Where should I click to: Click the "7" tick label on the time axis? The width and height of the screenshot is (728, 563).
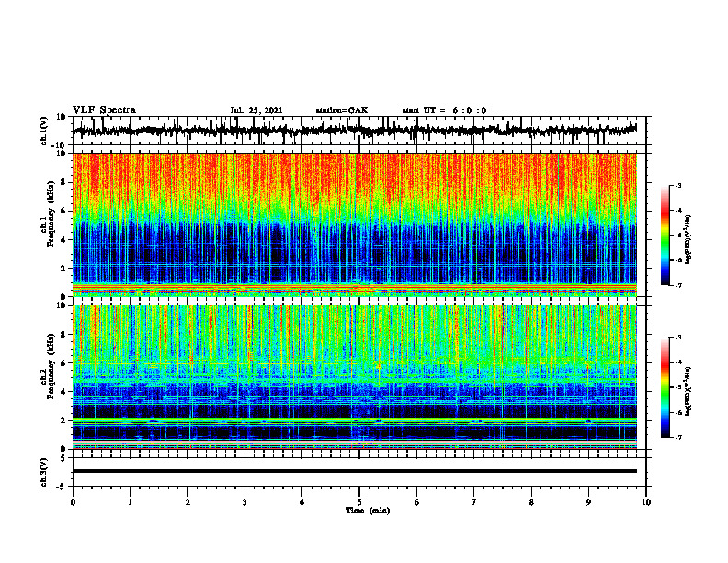click(x=474, y=502)
